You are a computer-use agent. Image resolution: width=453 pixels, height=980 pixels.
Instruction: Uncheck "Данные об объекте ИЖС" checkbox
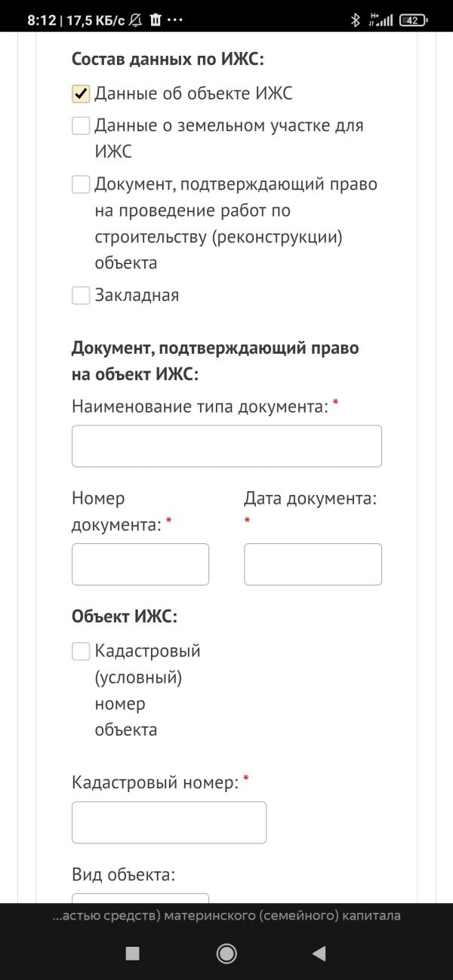[x=81, y=94]
